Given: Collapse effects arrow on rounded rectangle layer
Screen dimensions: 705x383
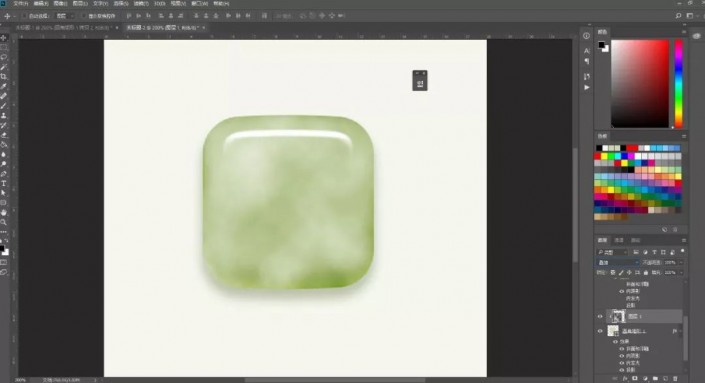Looking at the screenshot, I should click(679, 331).
